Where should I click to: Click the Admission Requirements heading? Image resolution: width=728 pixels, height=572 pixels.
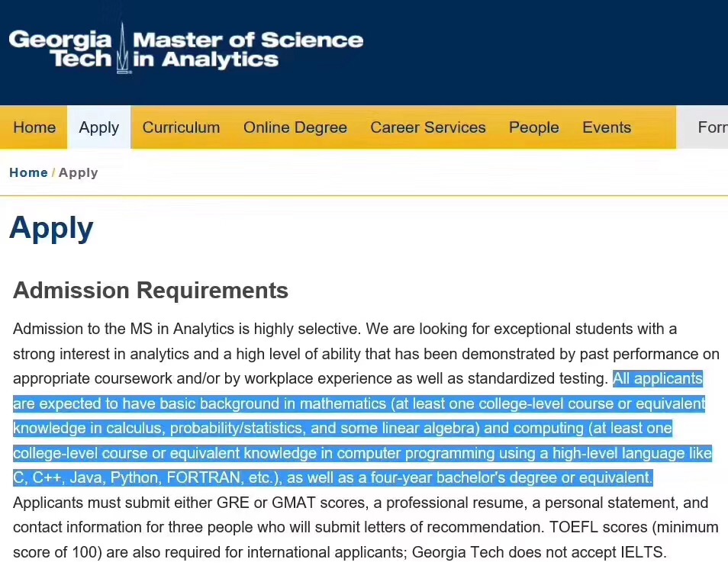click(151, 291)
